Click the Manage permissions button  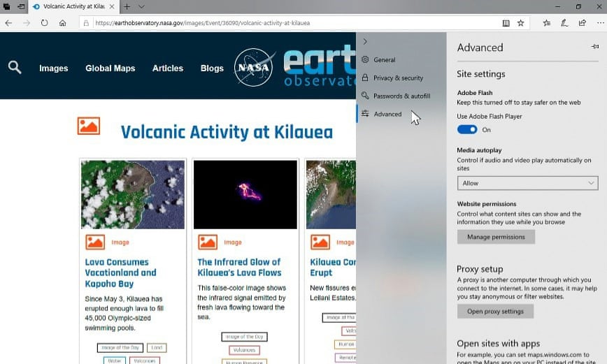pos(496,237)
